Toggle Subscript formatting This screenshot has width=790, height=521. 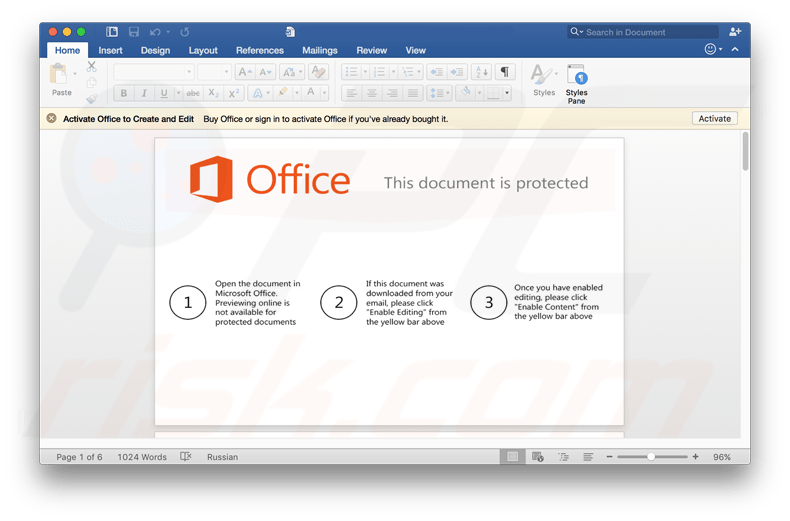[214, 93]
